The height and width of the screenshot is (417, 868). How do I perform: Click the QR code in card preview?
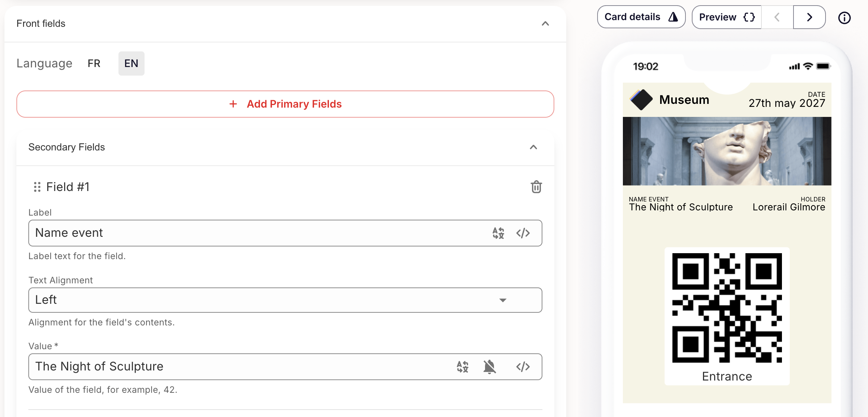[x=727, y=308]
